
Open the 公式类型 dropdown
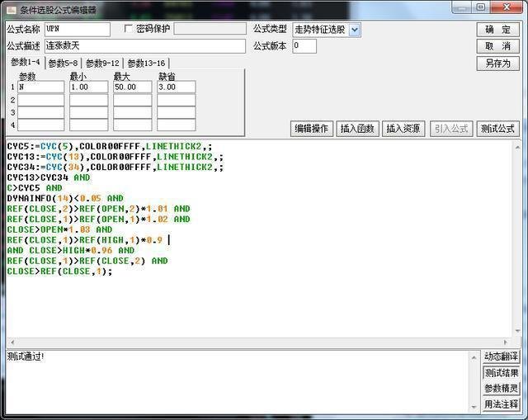pos(355,30)
